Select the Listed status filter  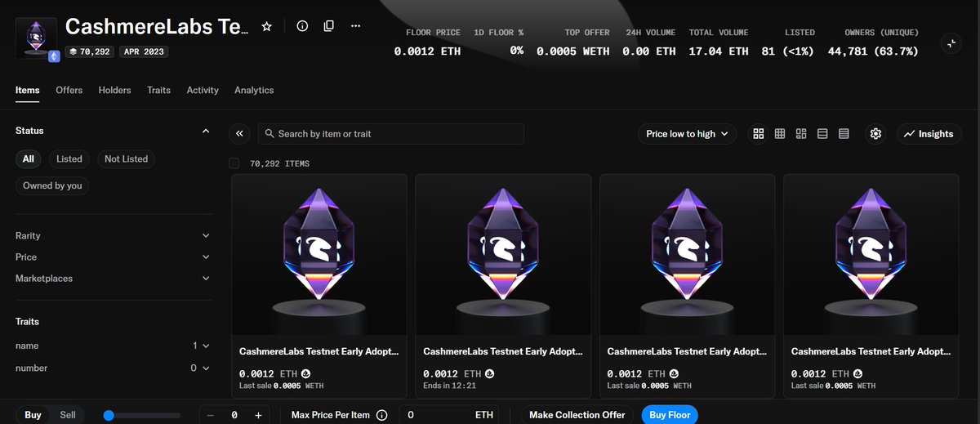pyautogui.click(x=69, y=159)
